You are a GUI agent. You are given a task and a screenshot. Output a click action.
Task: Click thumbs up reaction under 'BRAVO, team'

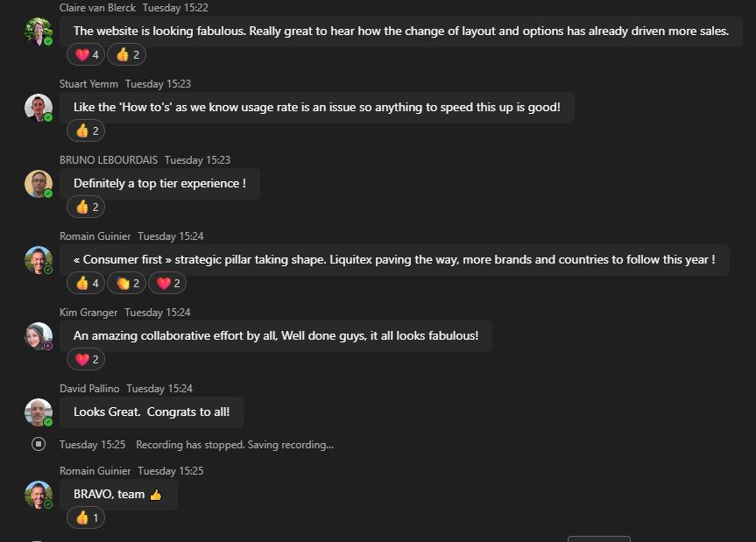click(86, 517)
